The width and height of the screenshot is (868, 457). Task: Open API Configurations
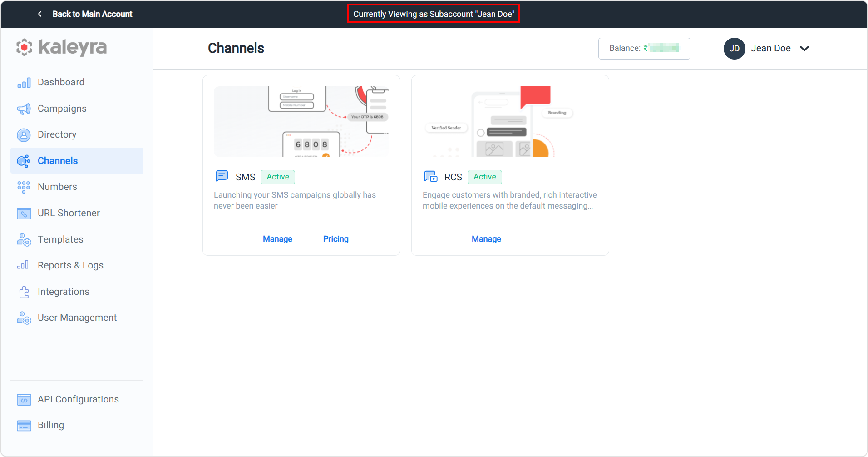78,399
